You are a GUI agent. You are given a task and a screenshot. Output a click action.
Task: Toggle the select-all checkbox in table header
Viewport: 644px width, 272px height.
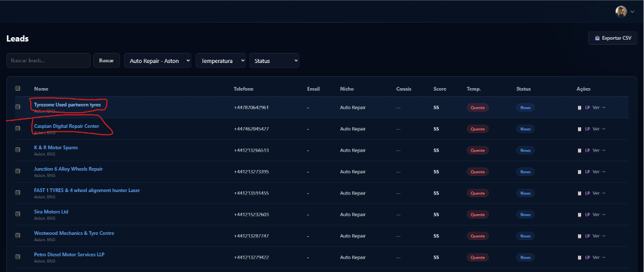(x=18, y=88)
